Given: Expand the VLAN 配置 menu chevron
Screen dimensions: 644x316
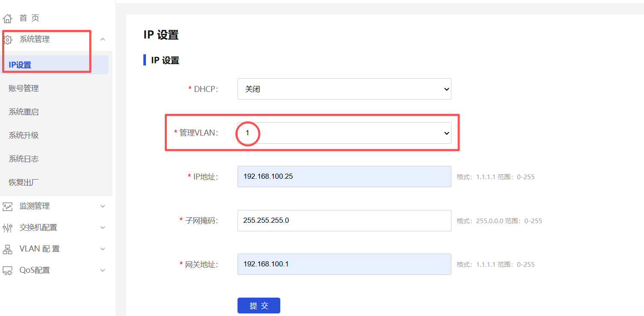Looking at the screenshot, I should click(x=103, y=249).
